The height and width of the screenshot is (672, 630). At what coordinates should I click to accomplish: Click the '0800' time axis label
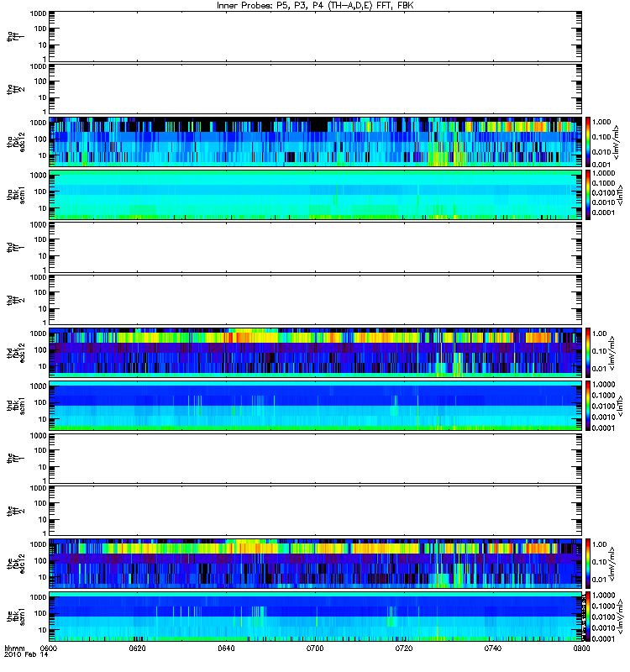pyautogui.click(x=581, y=648)
